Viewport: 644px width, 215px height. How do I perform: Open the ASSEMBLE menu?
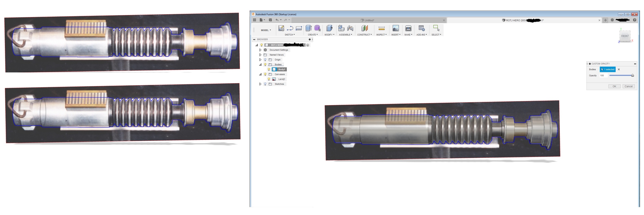346,35
